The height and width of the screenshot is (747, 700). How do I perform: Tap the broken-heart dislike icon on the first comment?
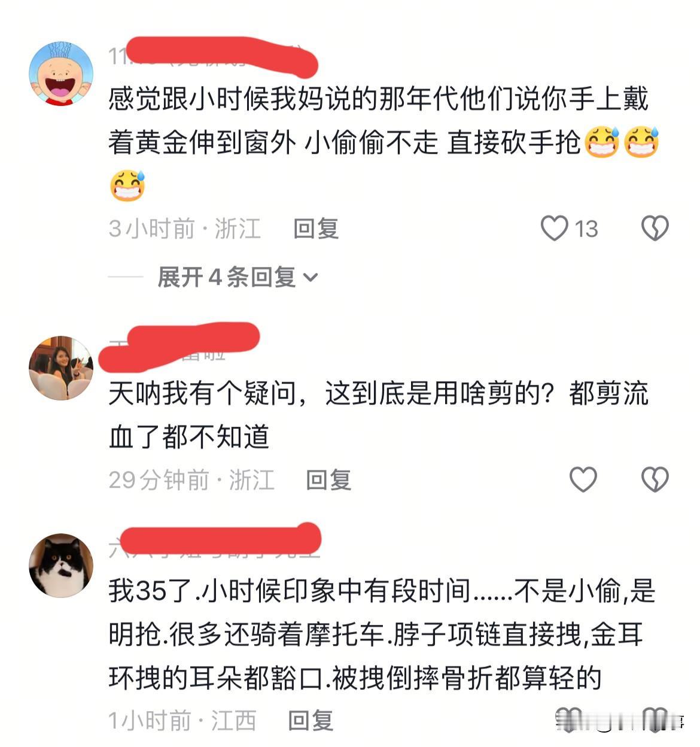point(655,228)
